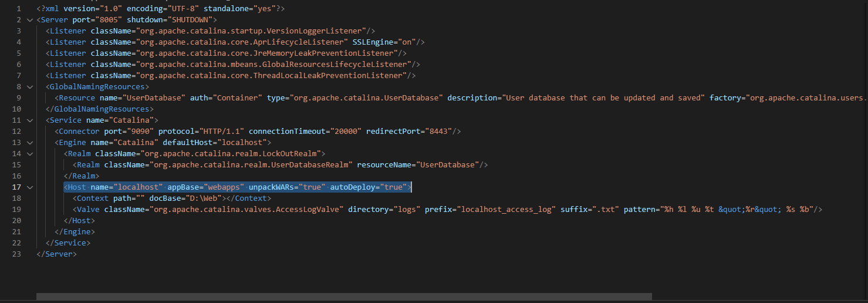Click the Resource name value "UserDatabase" on line 9

pyautogui.click(x=154, y=97)
